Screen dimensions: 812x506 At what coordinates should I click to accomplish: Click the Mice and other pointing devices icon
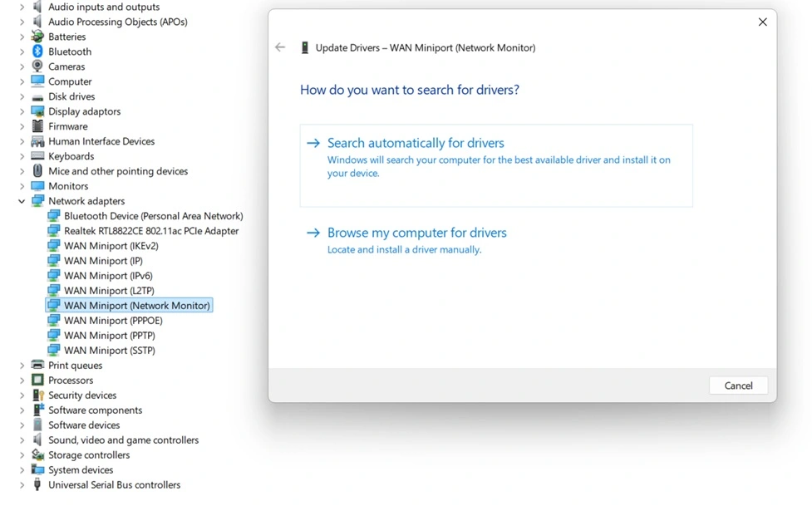37,170
